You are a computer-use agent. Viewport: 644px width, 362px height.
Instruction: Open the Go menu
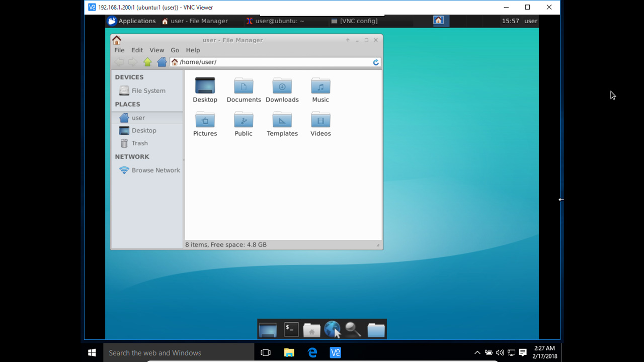175,50
